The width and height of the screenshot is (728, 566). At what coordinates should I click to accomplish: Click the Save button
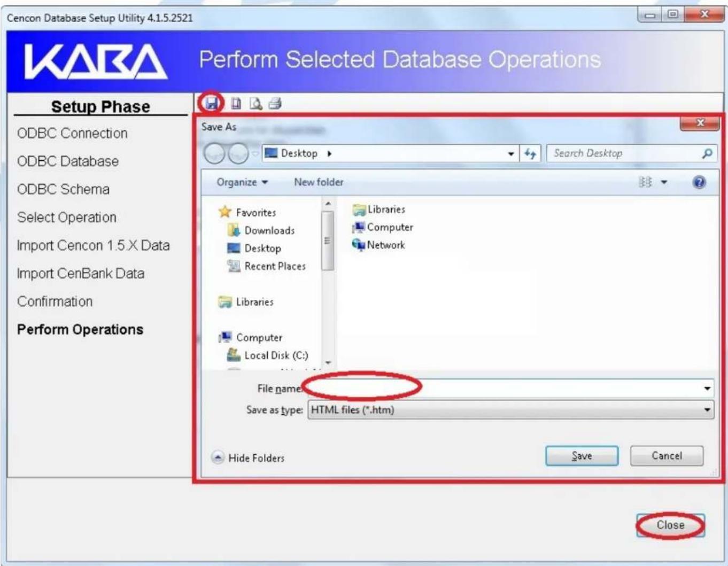click(x=582, y=456)
